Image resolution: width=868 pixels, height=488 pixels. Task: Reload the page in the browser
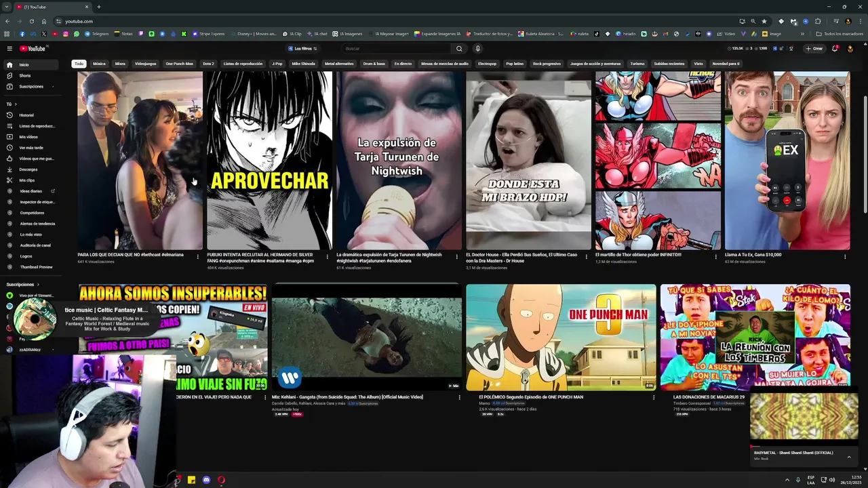click(x=31, y=21)
